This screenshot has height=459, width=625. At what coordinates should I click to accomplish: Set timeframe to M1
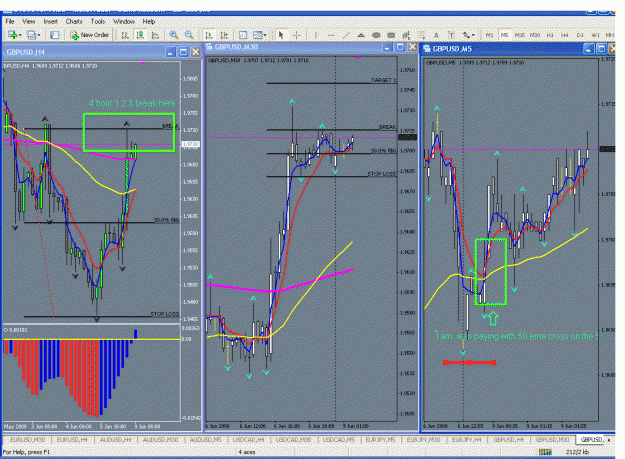point(489,35)
